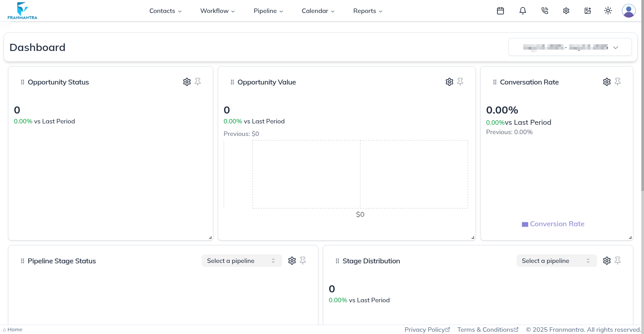Click the phone call icon
Screen dimensions: 644x334
pyautogui.click(x=544, y=11)
